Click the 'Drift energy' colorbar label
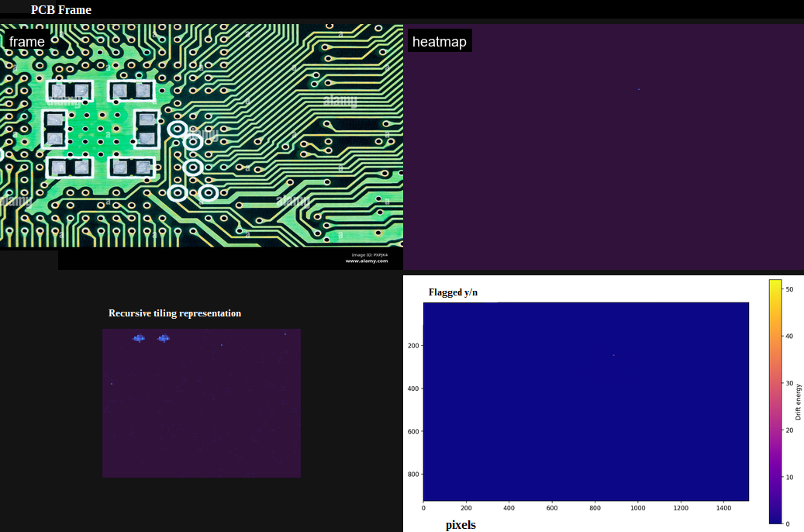This screenshot has height=532, width=804. tap(799, 402)
